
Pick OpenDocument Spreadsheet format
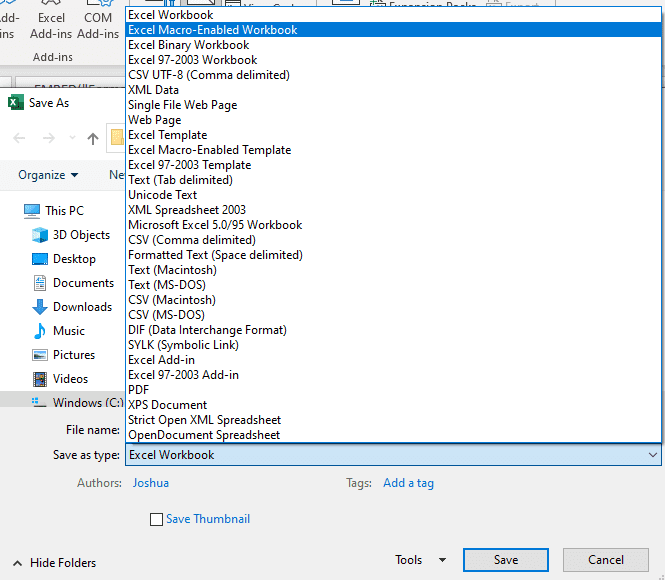[394, 435]
